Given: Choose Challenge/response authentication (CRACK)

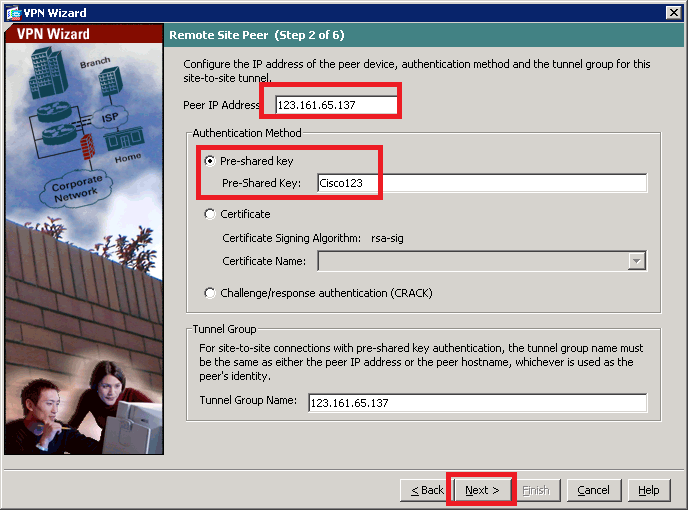Looking at the screenshot, I should tap(210, 293).
